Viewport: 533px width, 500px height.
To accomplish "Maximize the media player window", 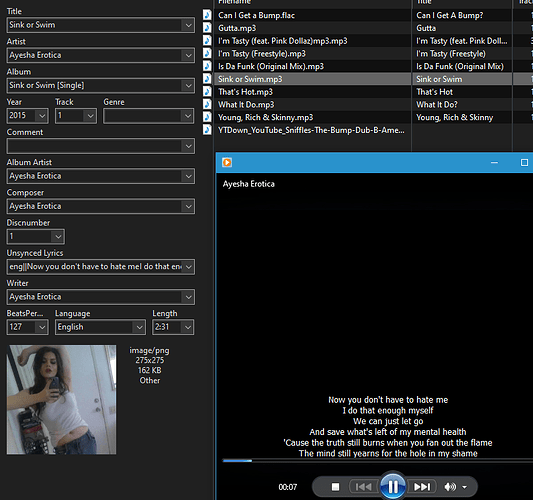I will click(x=524, y=162).
